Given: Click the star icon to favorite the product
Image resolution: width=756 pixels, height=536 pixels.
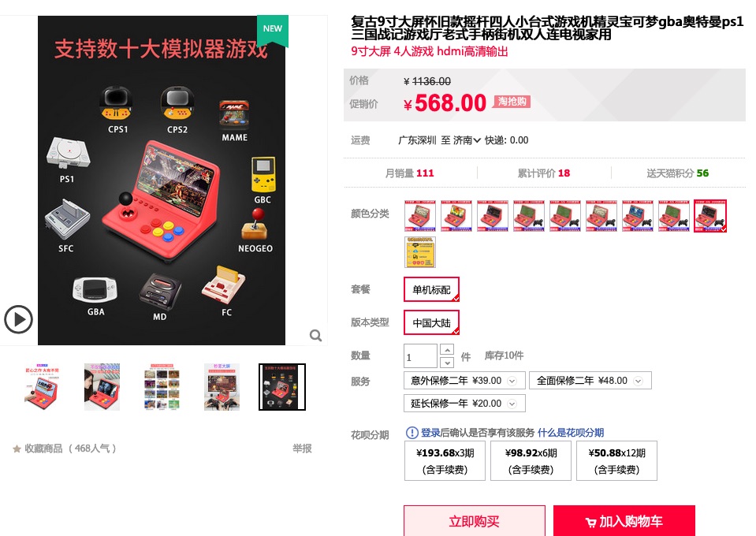Looking at the screenshot, I should click(x=17, y=449).
